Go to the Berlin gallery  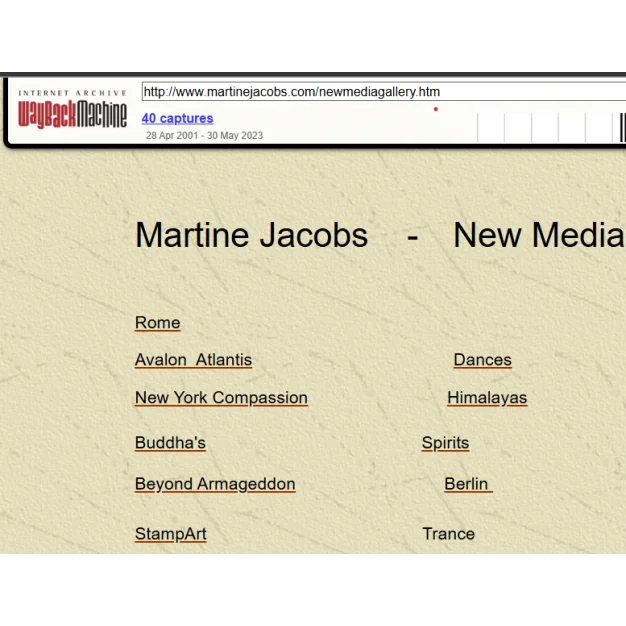click(467, 484)
